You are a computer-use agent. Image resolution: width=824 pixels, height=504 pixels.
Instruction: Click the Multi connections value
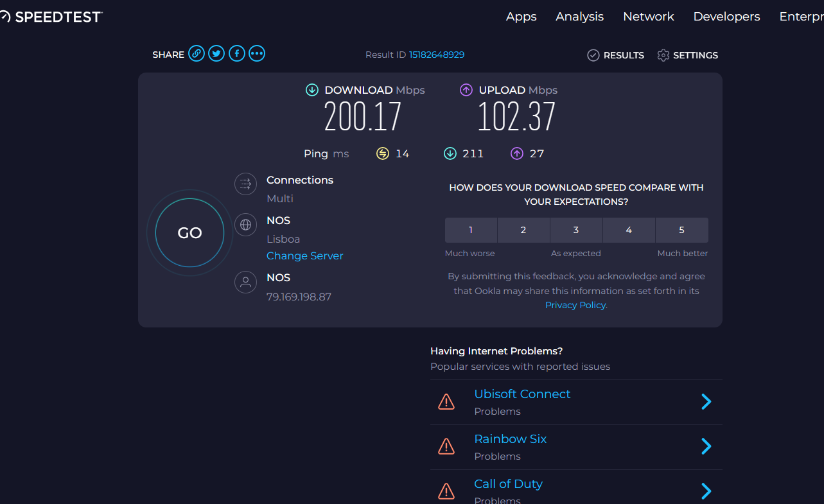pyautogui.click(x=280, y=199)
